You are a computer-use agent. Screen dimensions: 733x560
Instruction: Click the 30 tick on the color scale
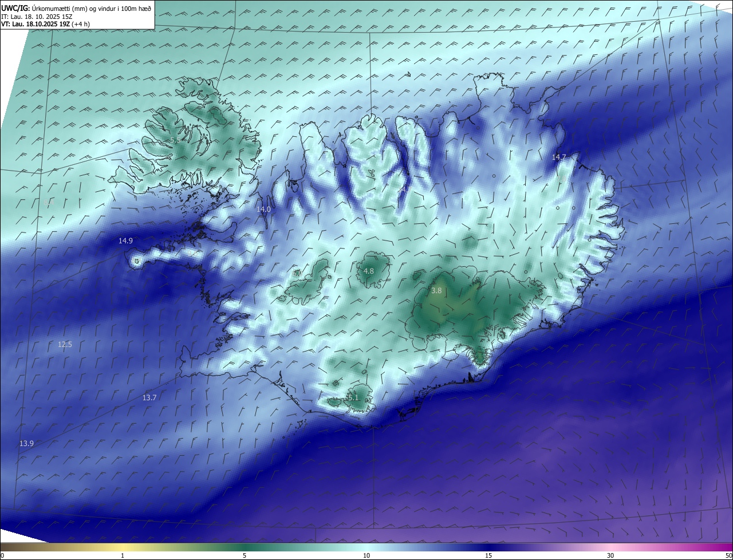click(610, 555)
